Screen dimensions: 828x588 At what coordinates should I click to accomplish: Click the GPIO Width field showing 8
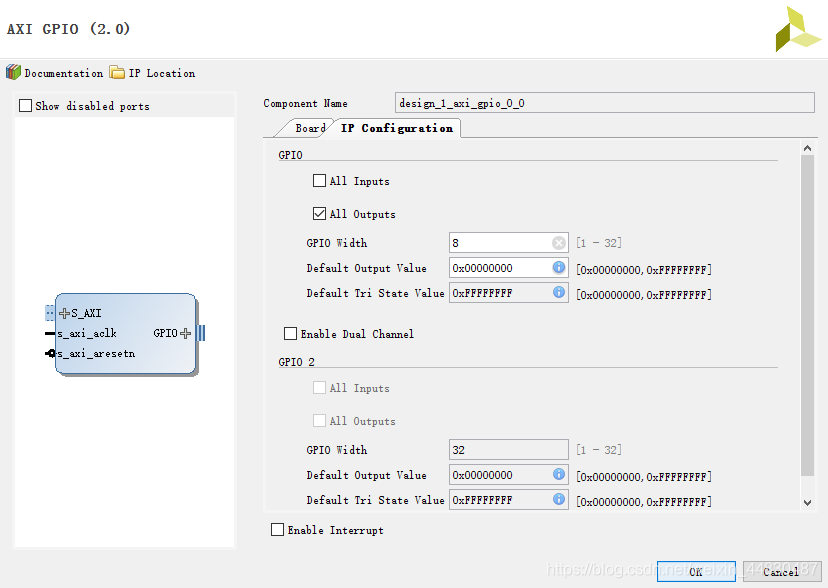pos(509,243)
